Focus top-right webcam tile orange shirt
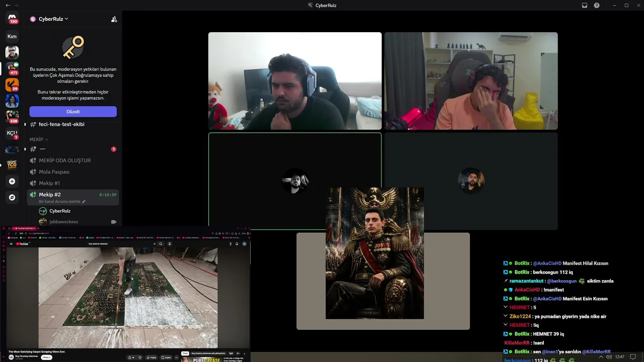This screenshot has width=644, height=362. tap(471, 81)
